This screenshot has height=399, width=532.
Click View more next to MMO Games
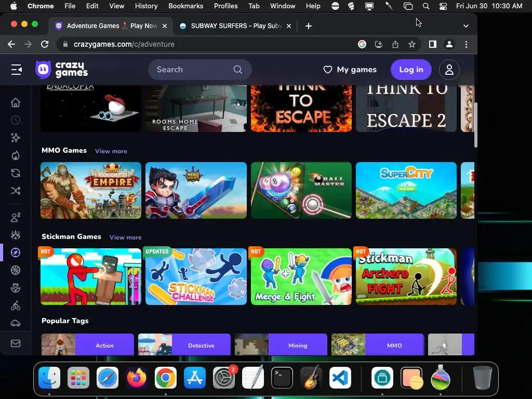(111, 151)
